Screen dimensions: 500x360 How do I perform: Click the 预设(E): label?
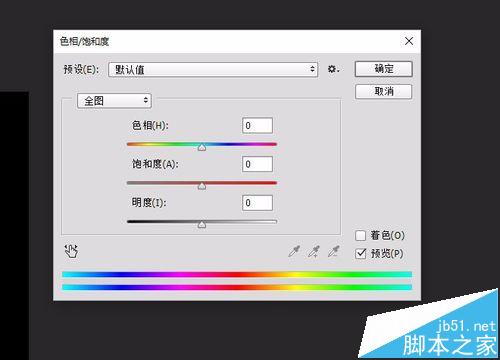click(81, 69)
